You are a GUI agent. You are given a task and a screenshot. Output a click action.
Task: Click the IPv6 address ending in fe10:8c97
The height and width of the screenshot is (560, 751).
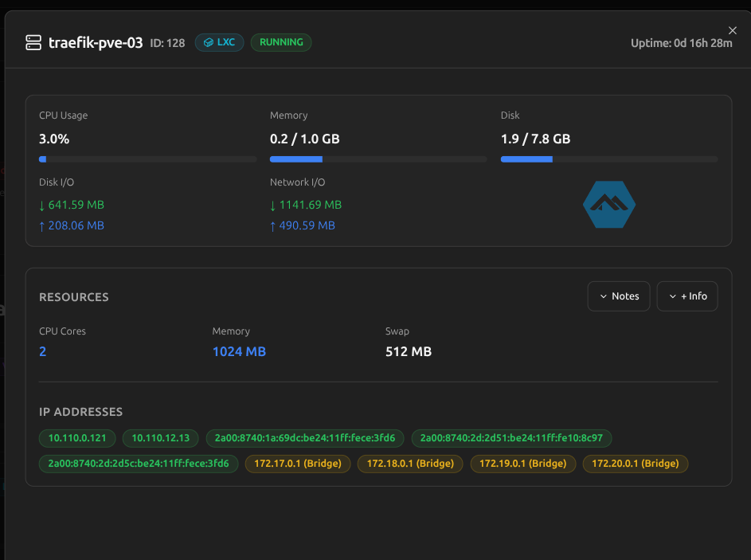pyautogui.click(x=511, y=438)
